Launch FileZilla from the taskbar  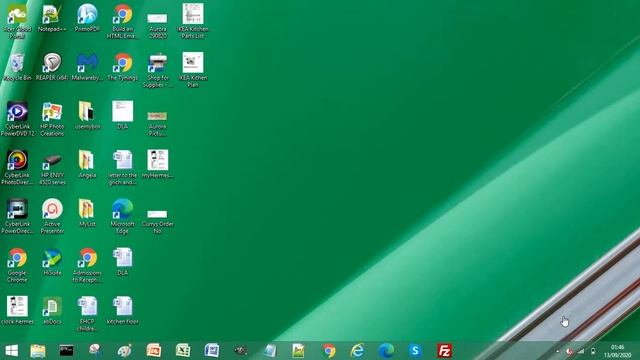click(444, 351)
